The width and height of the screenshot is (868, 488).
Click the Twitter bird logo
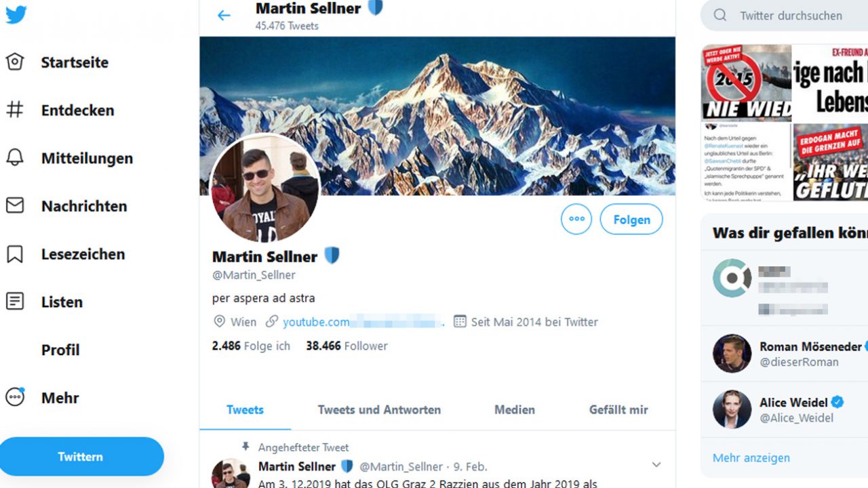pyautogui.click(x=16, y=14)
